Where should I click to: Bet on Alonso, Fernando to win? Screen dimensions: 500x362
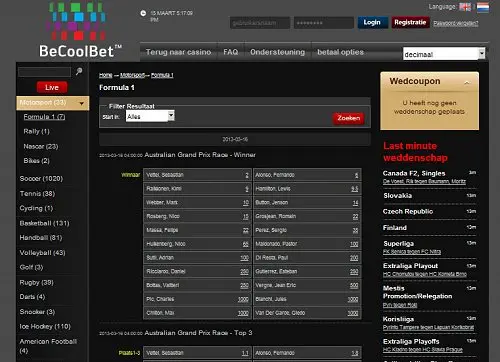[x=307, y=175]
